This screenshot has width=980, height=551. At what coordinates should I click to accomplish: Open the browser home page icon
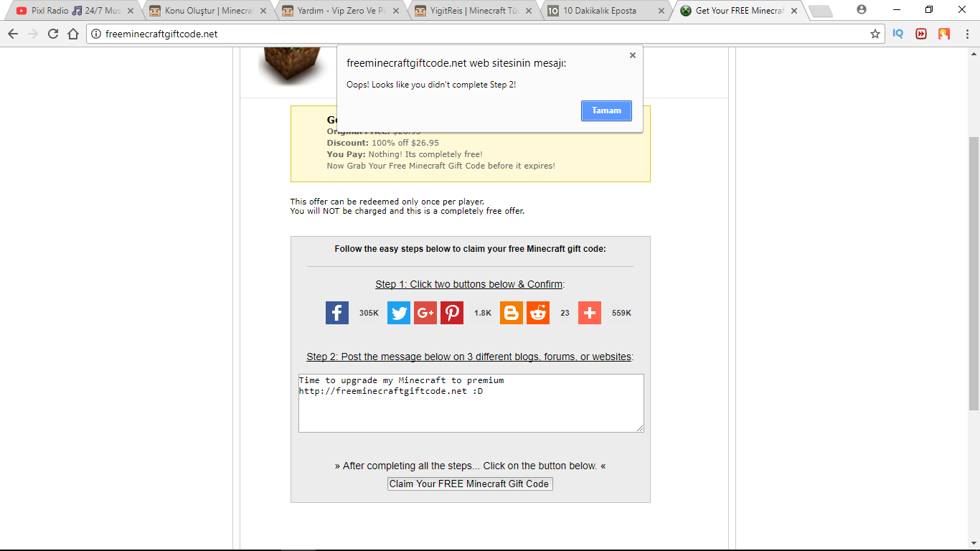click(x=73, y=34)
